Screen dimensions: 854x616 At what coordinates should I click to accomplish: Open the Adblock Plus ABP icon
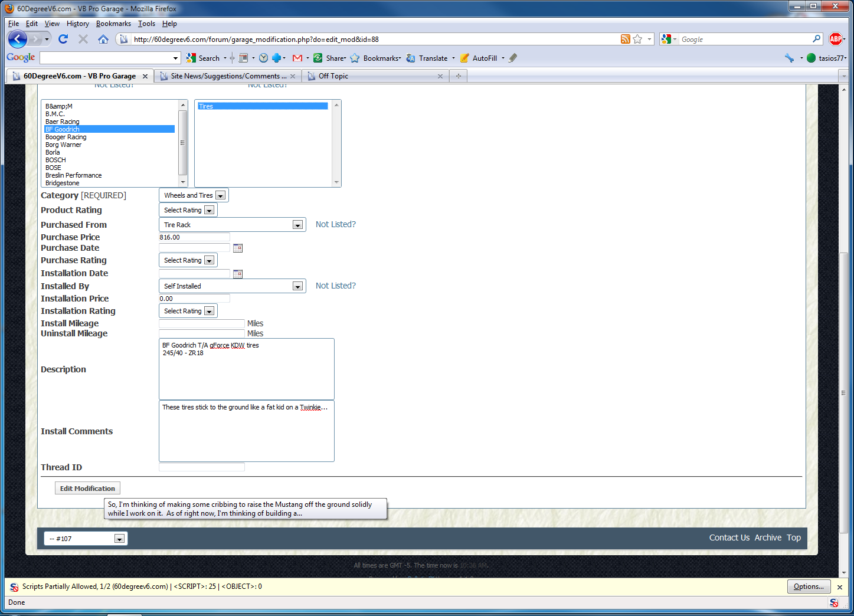tap(835, 40)
